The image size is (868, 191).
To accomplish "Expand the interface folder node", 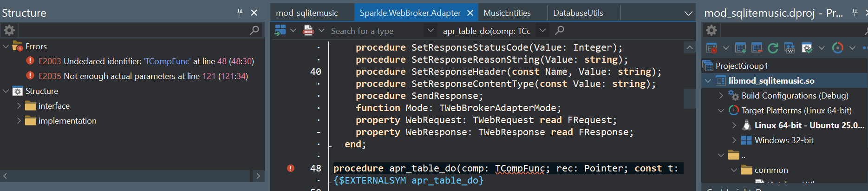I will pos(19,106).
